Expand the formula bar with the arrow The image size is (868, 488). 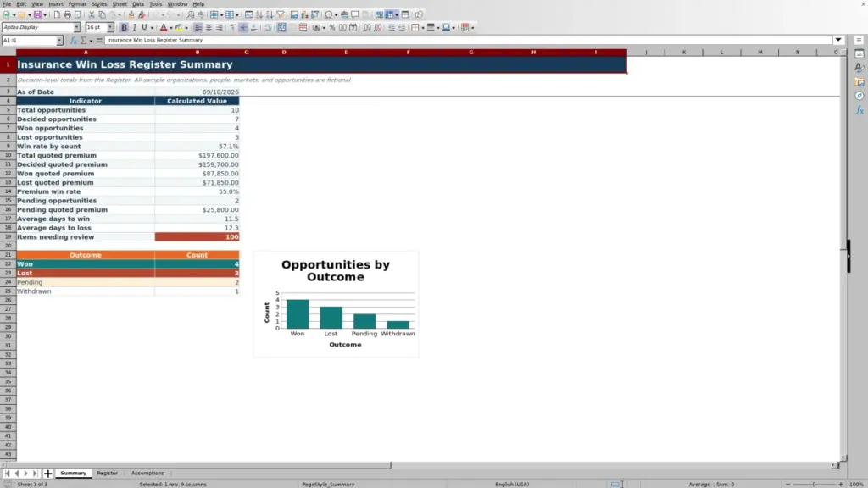point(838,41)
